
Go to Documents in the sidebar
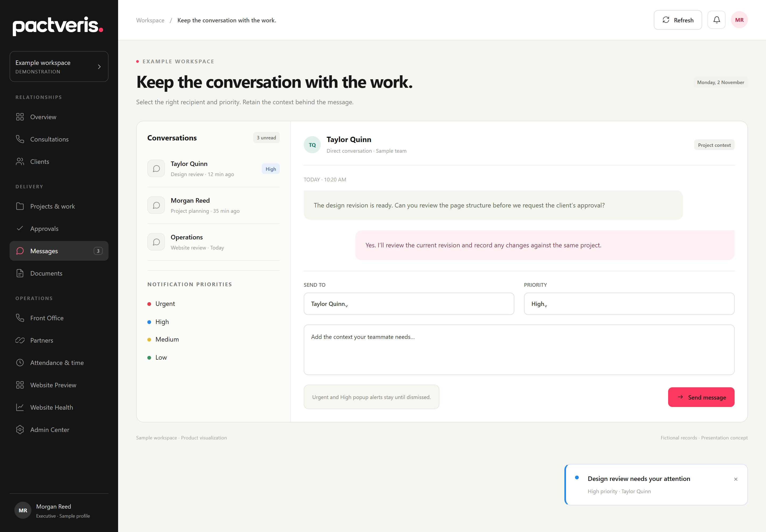click(x=59, y=273)
